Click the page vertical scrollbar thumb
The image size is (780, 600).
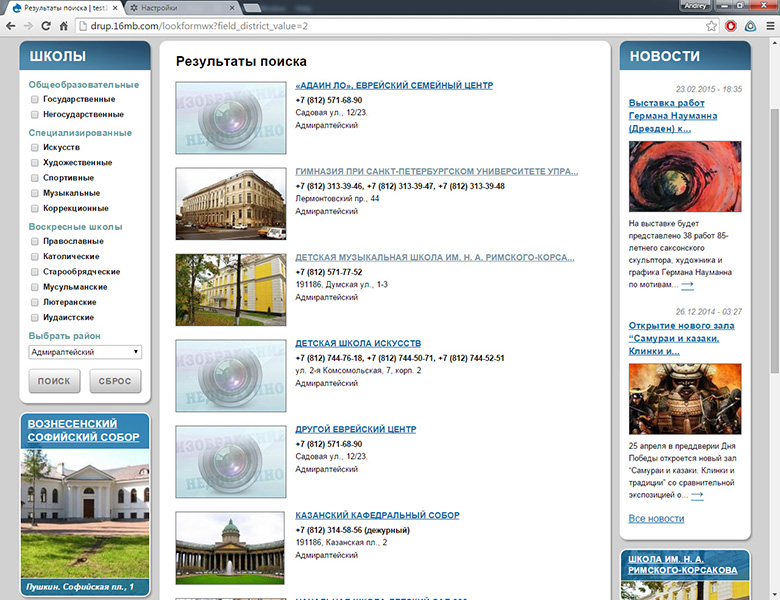pyautogui.click(x=774, y=240)
